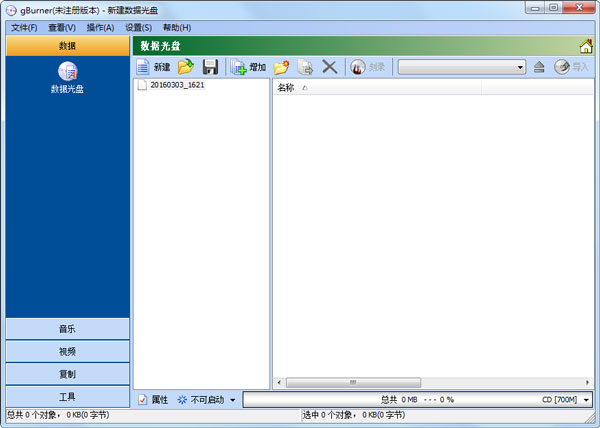Click the 不可启动 boot option icon
Screen dimensions: 600x428
pyautogui.click(x=182, y=400)
